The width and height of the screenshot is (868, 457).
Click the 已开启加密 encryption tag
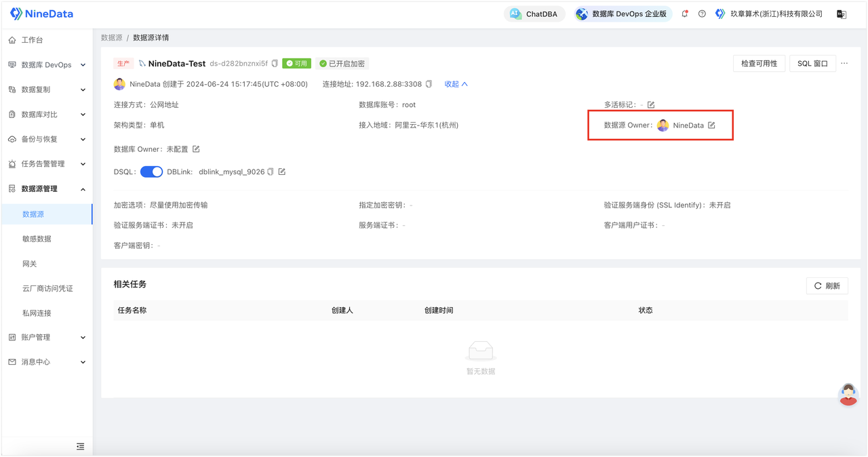click(342, 64)
